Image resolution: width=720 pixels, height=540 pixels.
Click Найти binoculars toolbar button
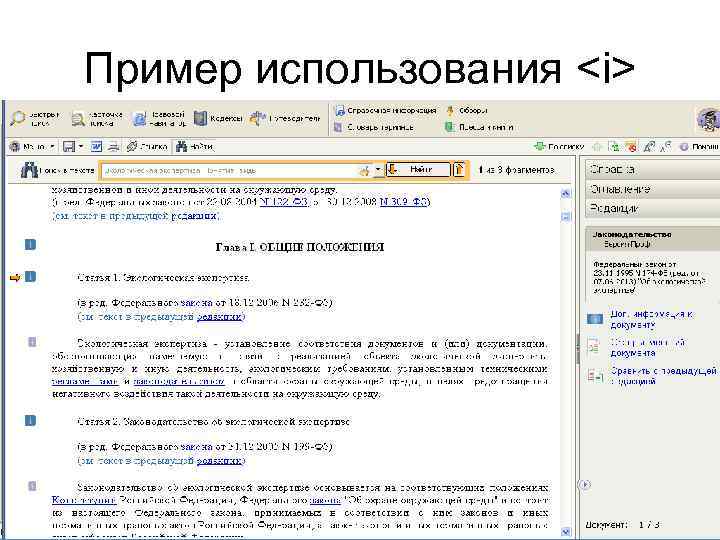tap(195, 146)
